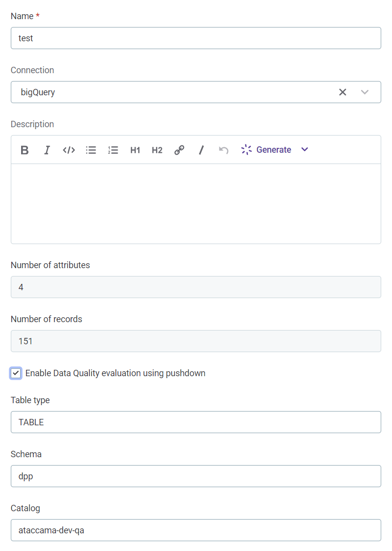This screenshot has width=392, height=551.
Task: Apply Heading 1 style in the editor
Action: pyautogui.click(x=135, y=150)
